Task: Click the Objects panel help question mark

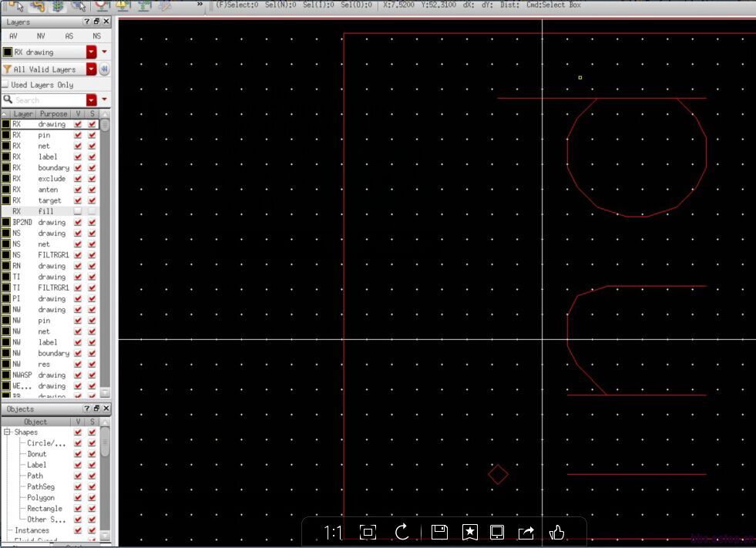Action: [x=87, y=408]
